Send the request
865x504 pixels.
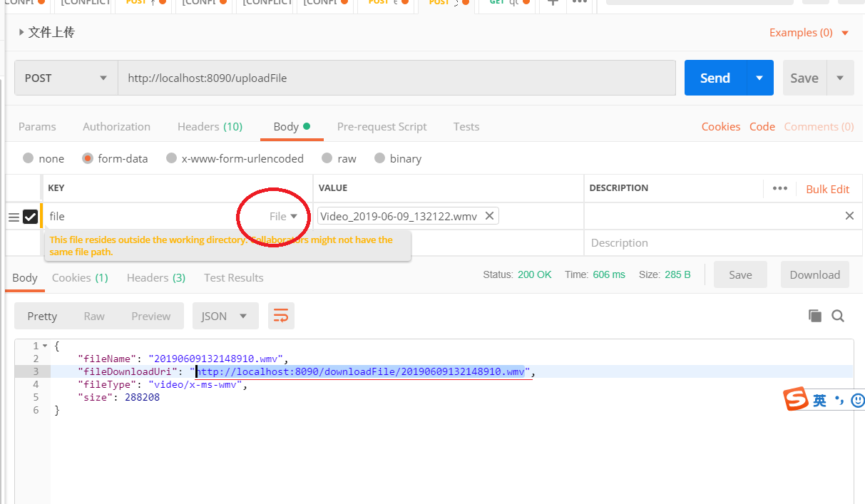coord(715,78)
